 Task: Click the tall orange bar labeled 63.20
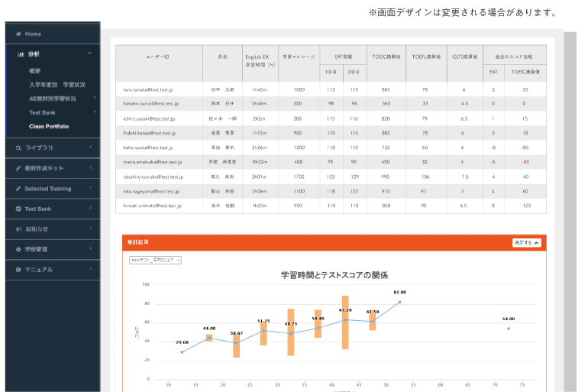[x=345, y=322]
